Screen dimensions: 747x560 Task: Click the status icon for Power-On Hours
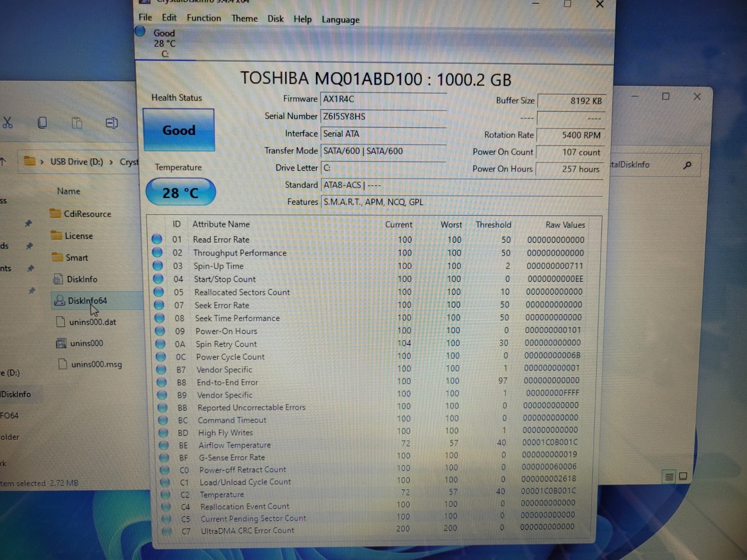[160, 331]
